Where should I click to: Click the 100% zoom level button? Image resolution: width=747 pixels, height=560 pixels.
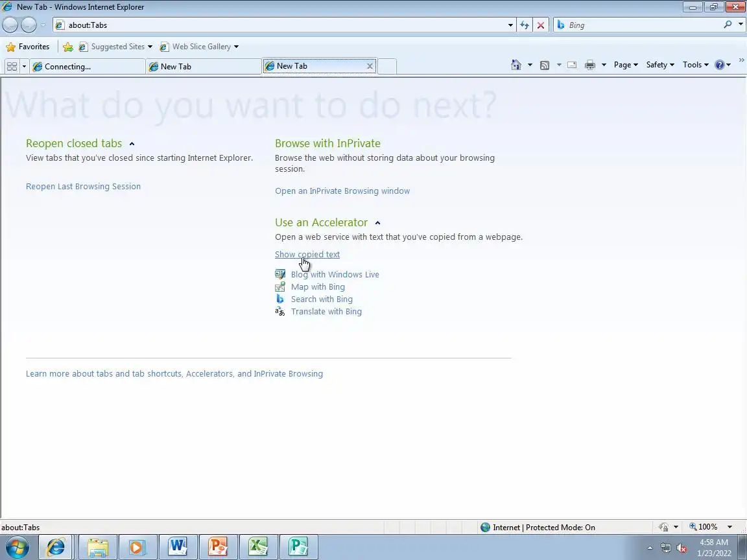704,527
